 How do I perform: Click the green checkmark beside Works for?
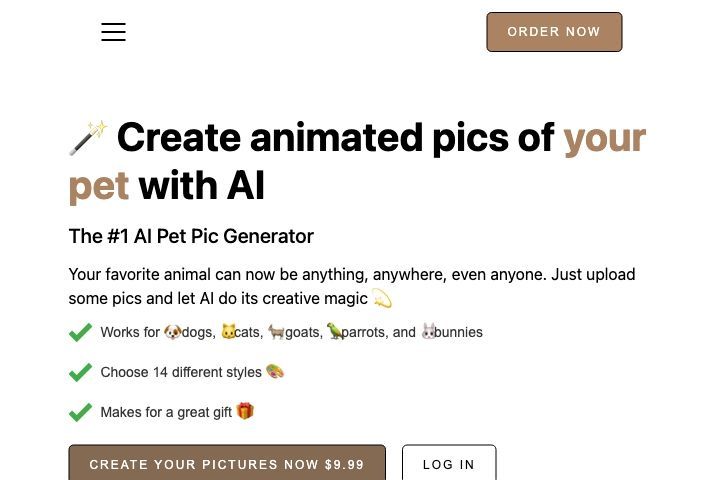coord(81,332)
